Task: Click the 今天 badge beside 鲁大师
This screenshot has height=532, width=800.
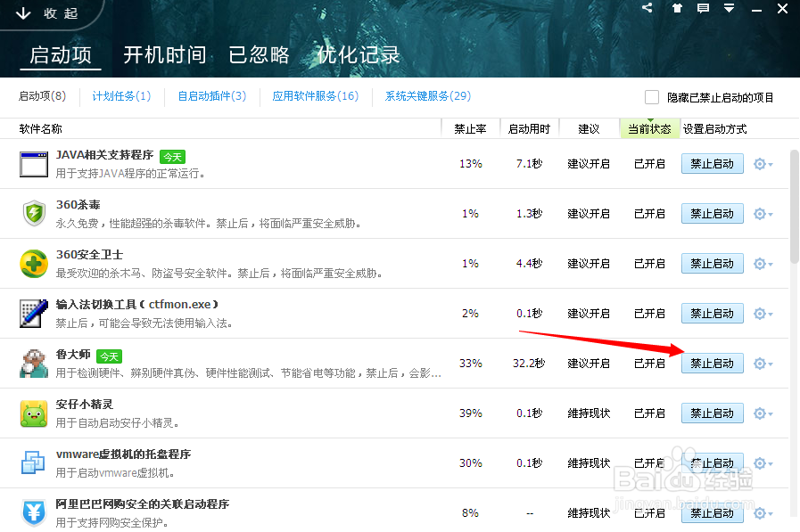Action: point(109,356)
